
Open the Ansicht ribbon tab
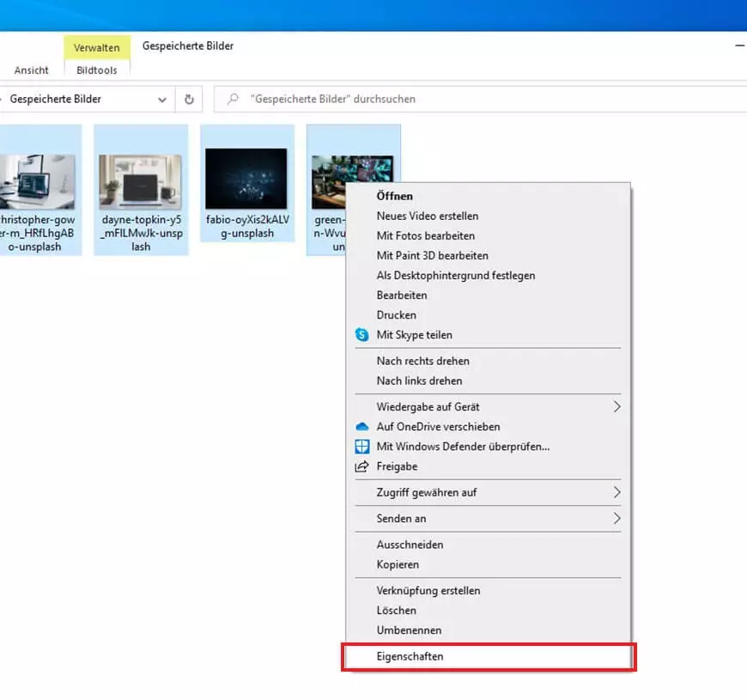(32, 70)
